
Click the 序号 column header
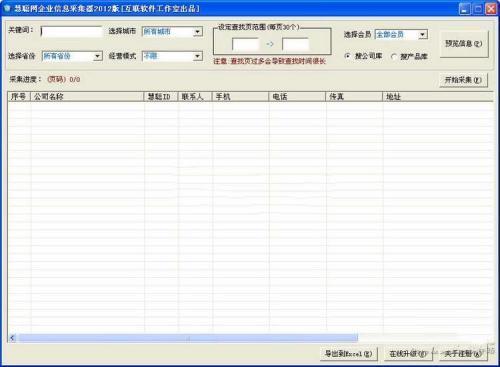click(x=19, y=97)
